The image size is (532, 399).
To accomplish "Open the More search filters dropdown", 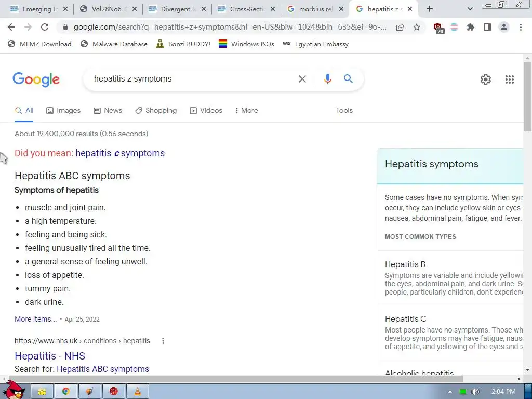I will pos(246,110).
